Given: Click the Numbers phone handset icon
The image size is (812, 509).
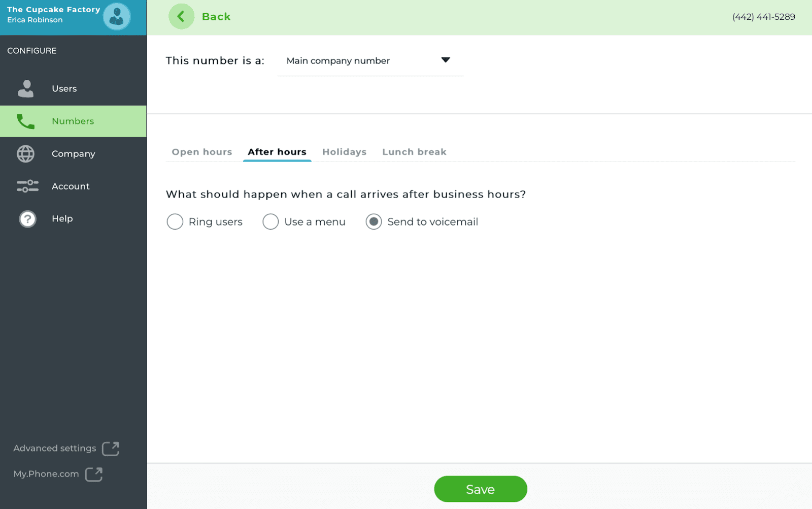Looking at the screenshot, I should pyautogui.click(x=25, y=121).
